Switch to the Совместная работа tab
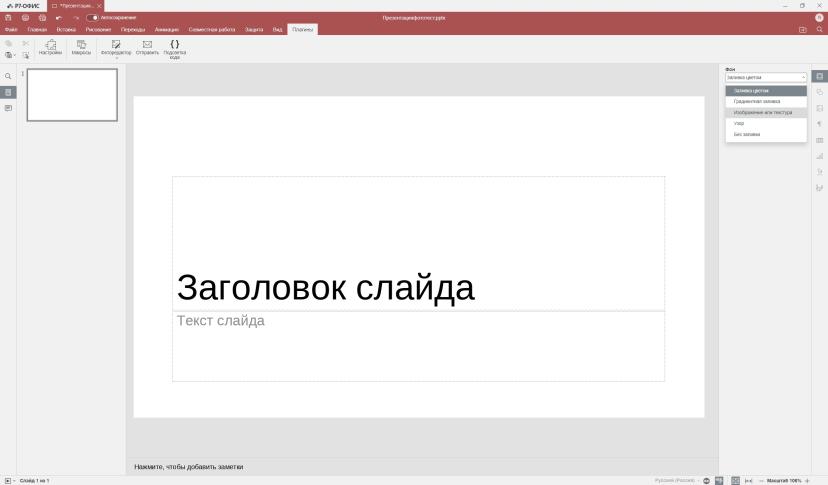The width and height of the screenshot is (828, 485). click(212, 30)
